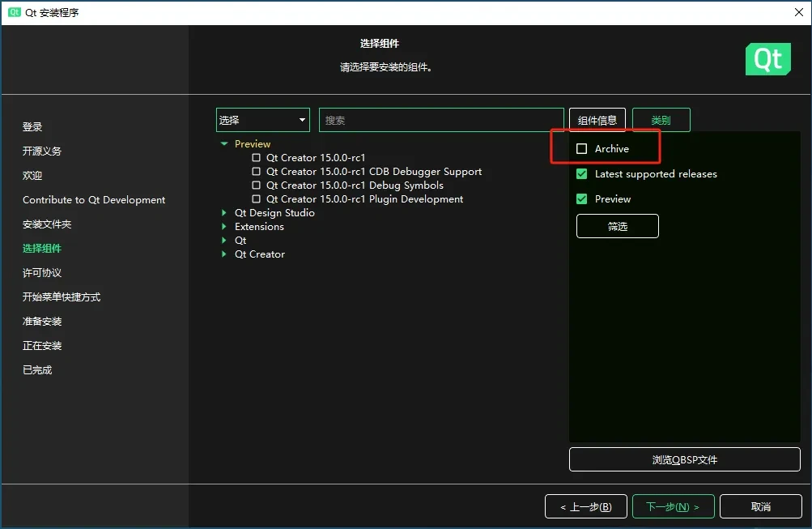The height and width of the screenshot is (529, 812).
Task: Expand the Qt tree node
Action: click(223, 241)
